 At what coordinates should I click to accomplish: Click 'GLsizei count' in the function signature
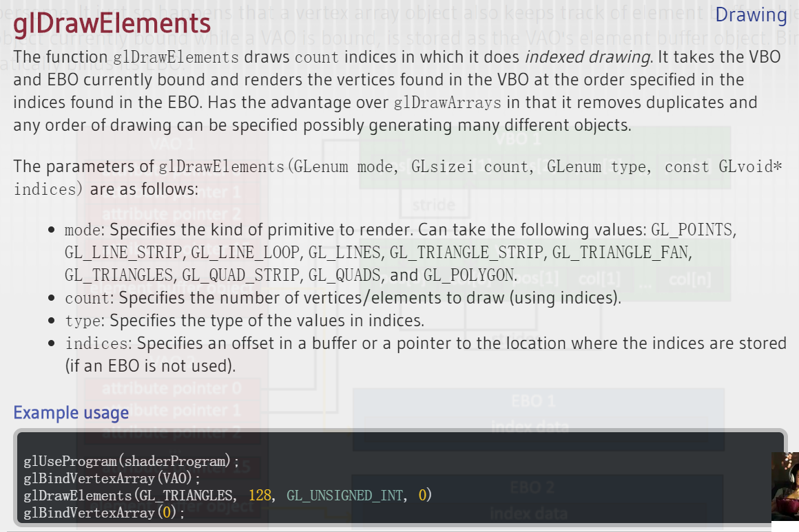point(469,167)
